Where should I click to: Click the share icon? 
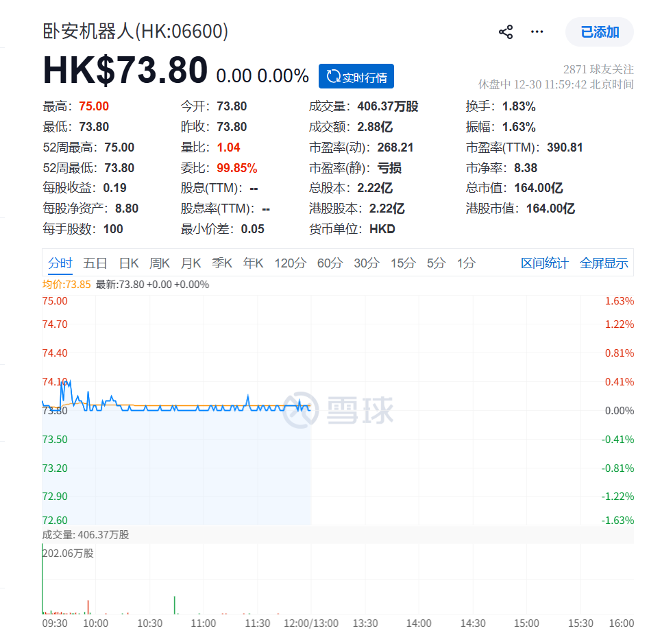(506, 32)
